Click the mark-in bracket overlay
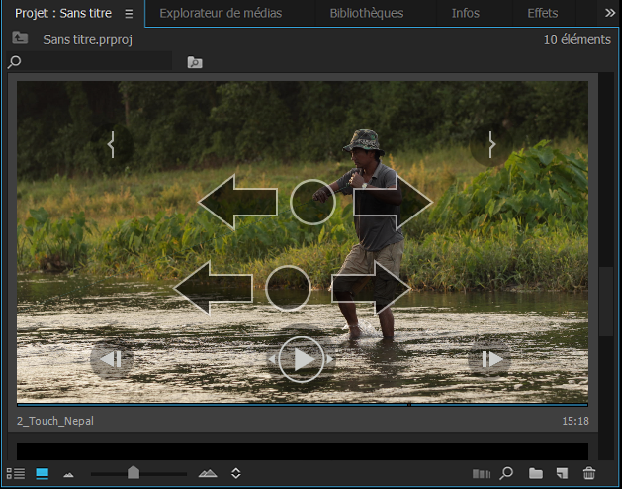This screenshot has width=622, height=489. point(111,144)
